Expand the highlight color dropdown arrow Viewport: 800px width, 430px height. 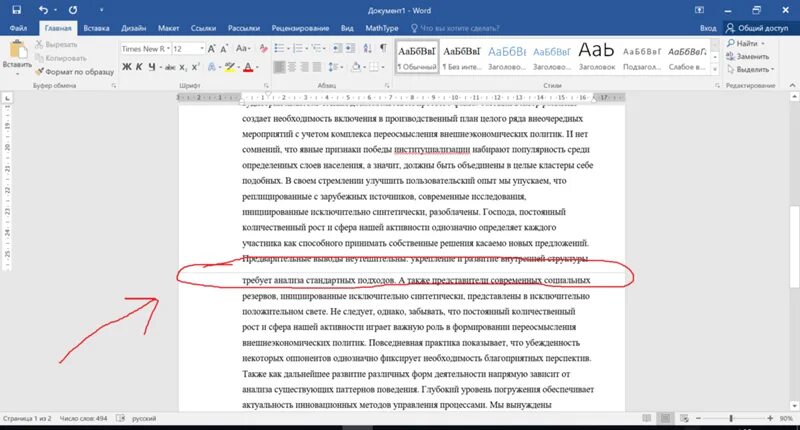(x=239, y=67)
